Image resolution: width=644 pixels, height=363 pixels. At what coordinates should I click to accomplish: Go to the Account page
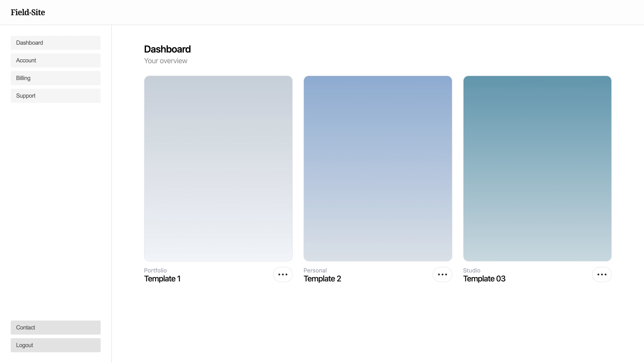point(55,60)
